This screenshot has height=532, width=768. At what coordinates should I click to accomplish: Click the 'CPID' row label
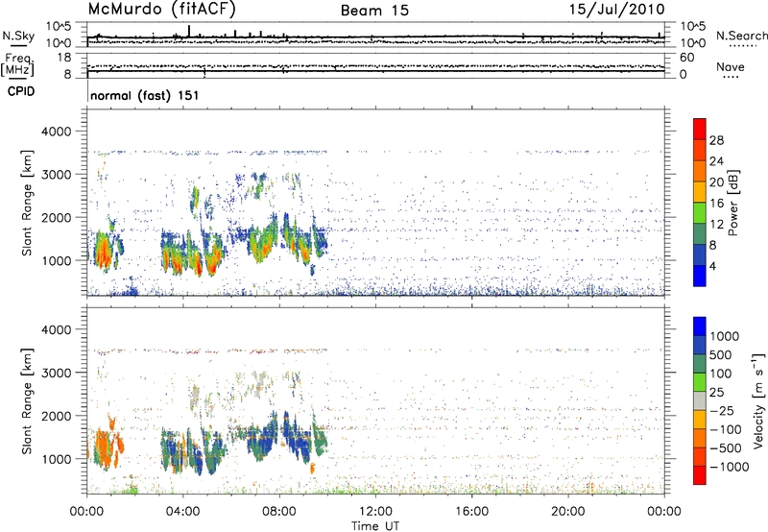click(x=21, y=91)
